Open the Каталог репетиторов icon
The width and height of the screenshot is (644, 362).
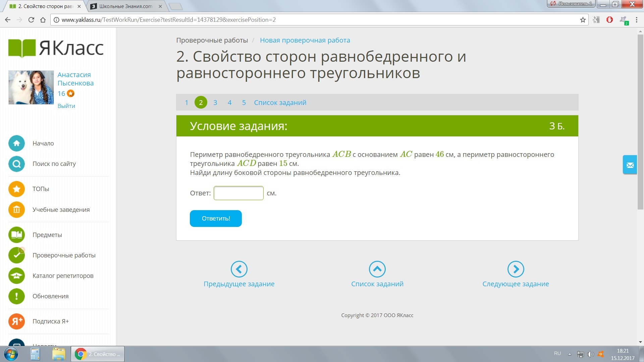[x=16, y=276]
